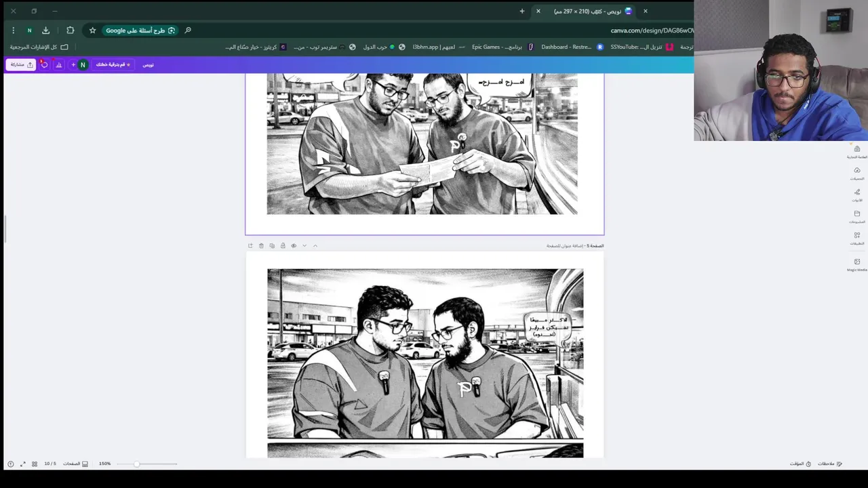The height and width of the screenshot is (488, 868).
Task: Click the page 5 add title field
Action: click(x=566, y=245)
